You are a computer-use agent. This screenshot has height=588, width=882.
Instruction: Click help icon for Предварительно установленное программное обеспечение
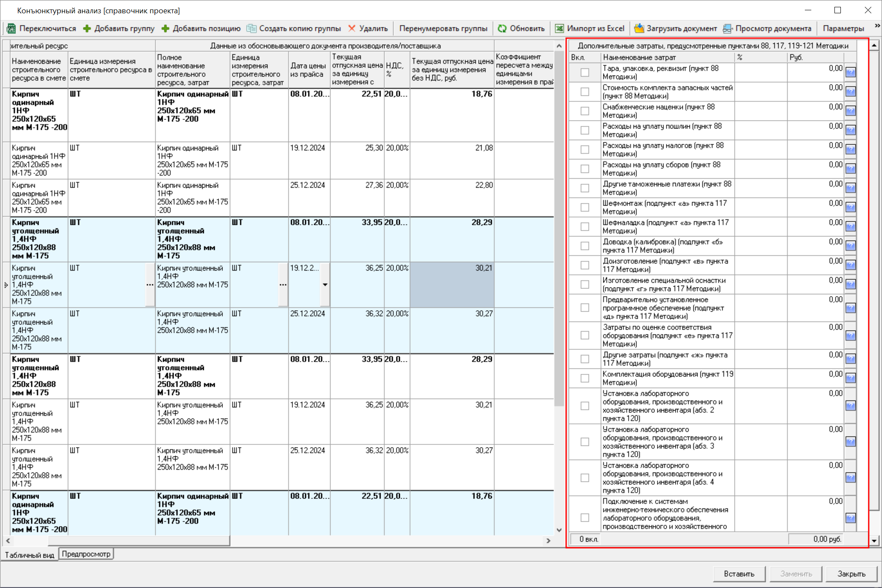[851, 308]
